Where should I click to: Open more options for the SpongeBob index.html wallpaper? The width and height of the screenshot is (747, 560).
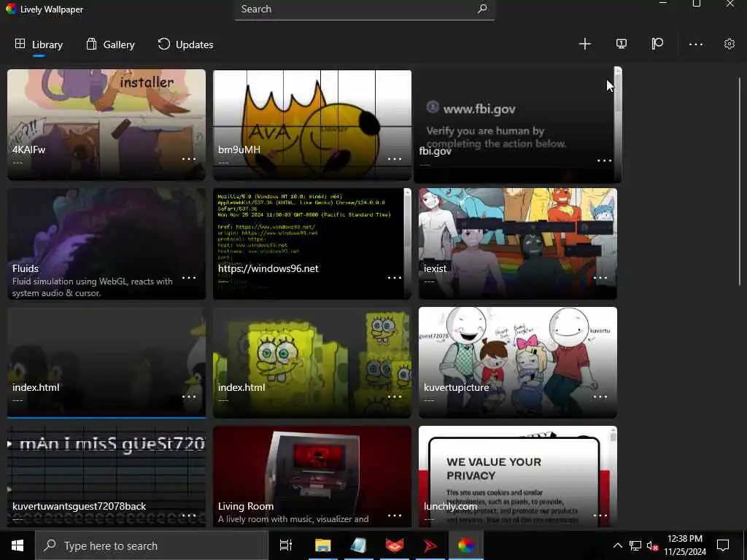point(395,397)
